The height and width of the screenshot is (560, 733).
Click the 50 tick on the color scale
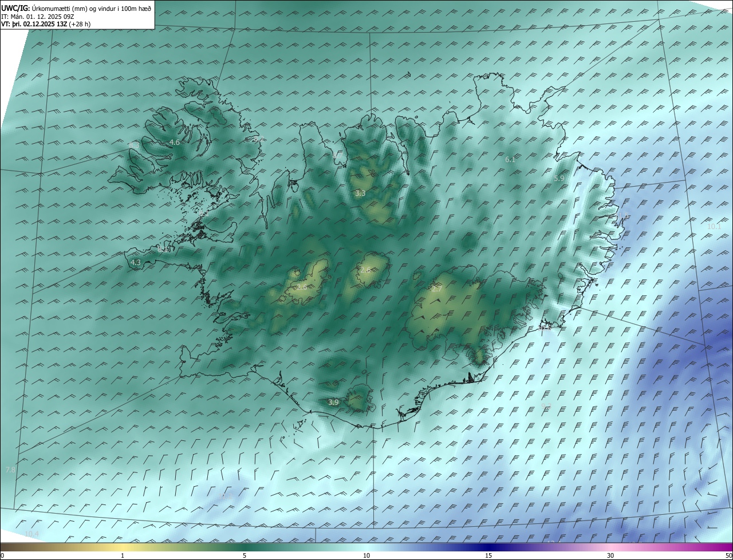(728, 556)
